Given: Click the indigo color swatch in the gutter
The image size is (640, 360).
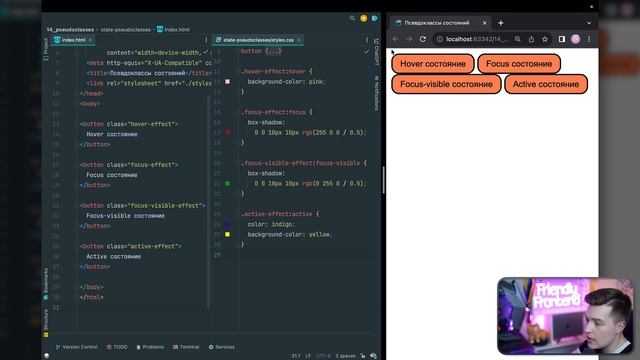Looking at the screenshot, I should click(228, 224).
